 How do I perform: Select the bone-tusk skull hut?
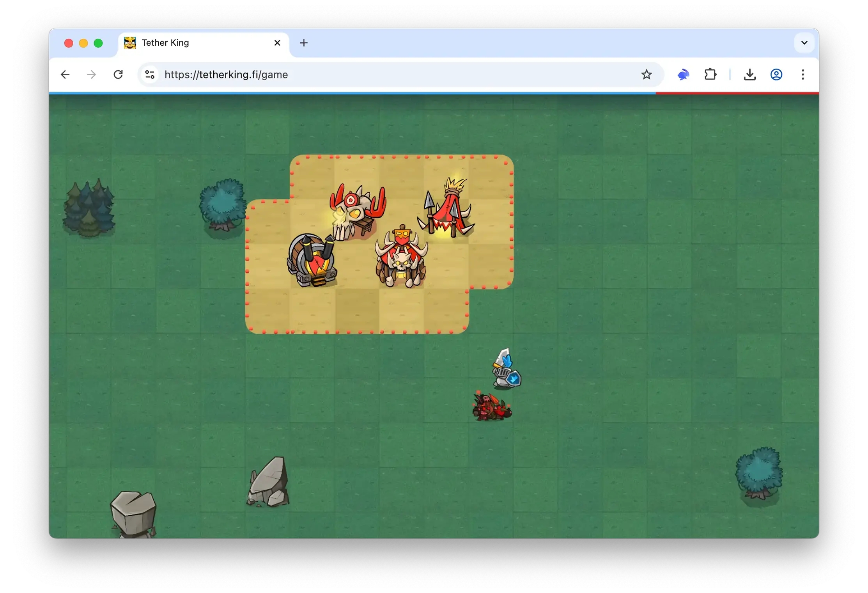pyautogui.click(x=401, y=257)
